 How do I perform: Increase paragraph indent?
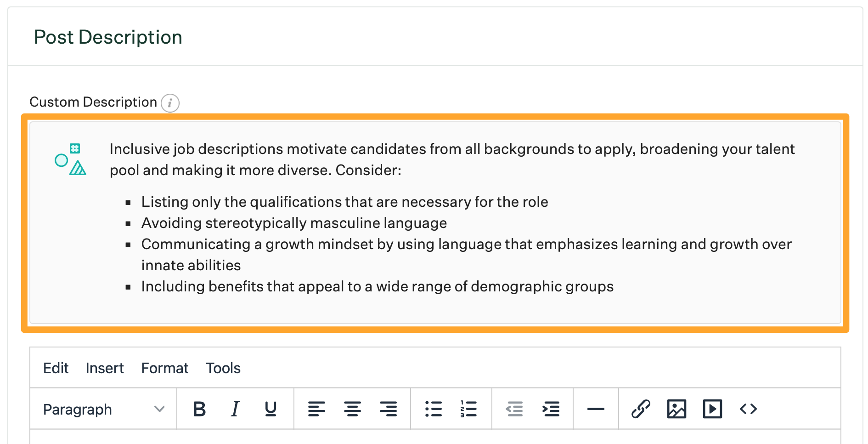(x=551, y=409)
